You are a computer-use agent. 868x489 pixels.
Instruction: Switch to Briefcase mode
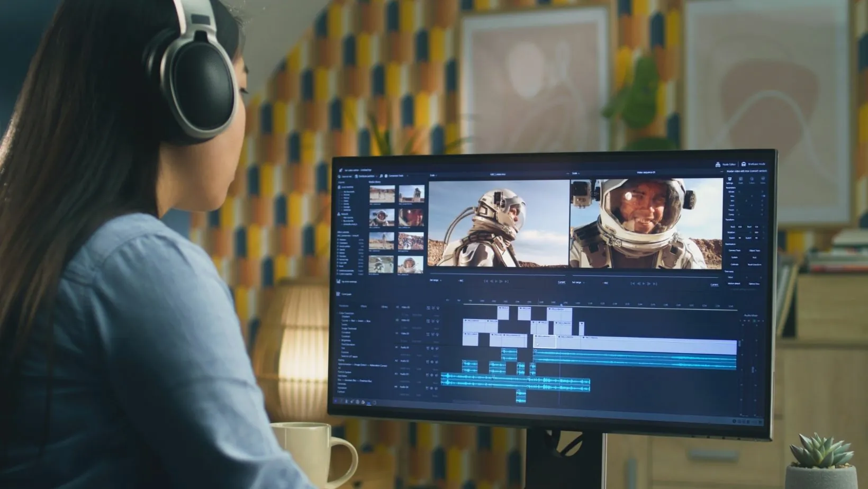pos(753,165)
